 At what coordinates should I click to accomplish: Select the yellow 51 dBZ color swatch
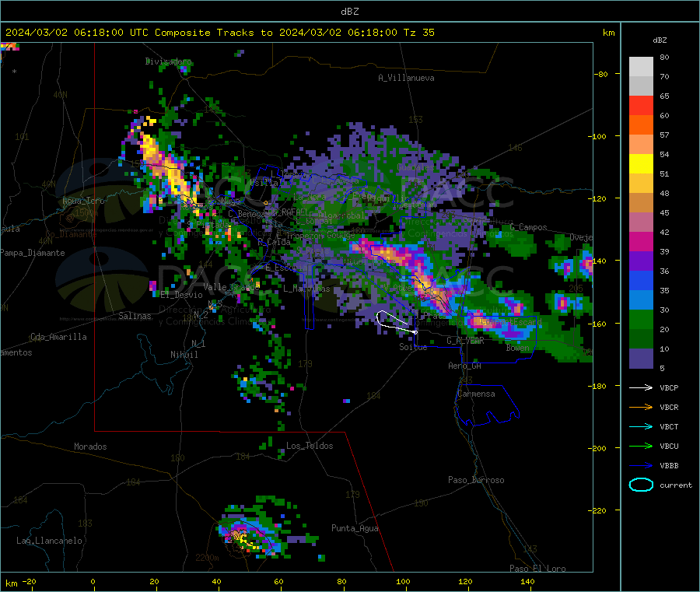point(641,164)
